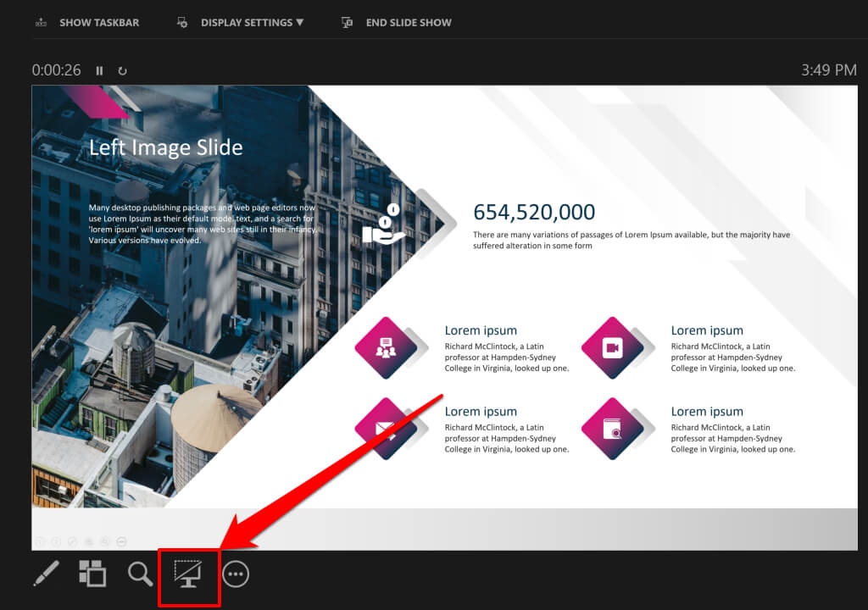Restart the presentation timer
Screen dimensions: 868x610
[122, 71]
